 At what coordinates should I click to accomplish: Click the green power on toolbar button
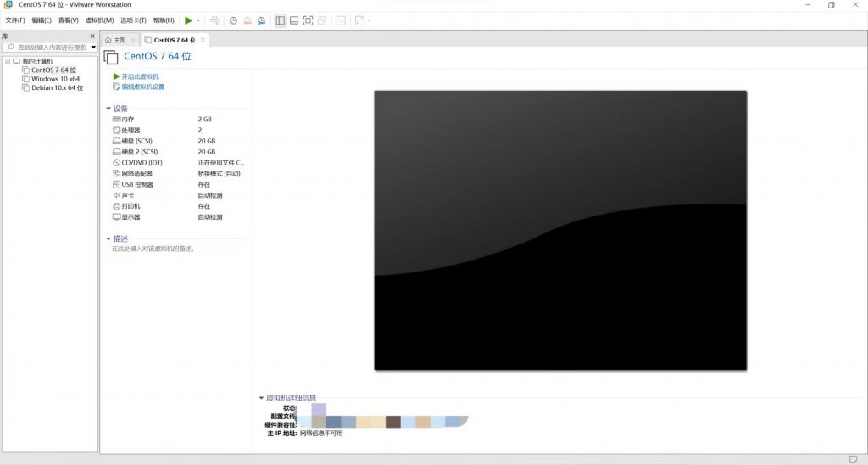click(x=188, y=20)
